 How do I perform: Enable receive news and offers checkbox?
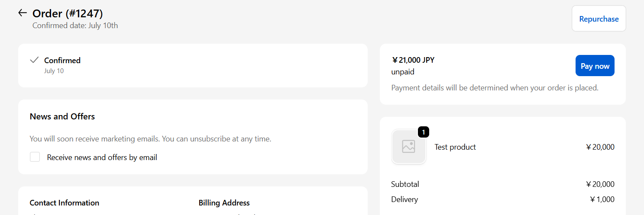click(35, 157)
